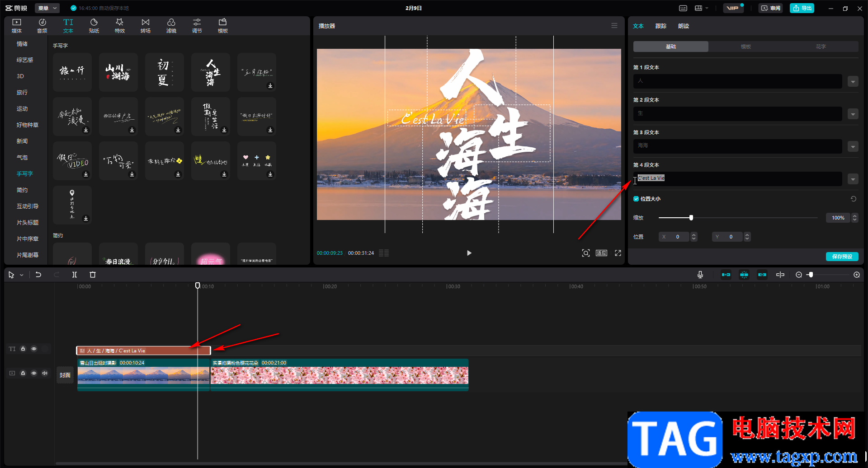Click the undo arrow in timeline toolbar
The width and height of the screenshot is (868, 468).
(x=38, y=275)
